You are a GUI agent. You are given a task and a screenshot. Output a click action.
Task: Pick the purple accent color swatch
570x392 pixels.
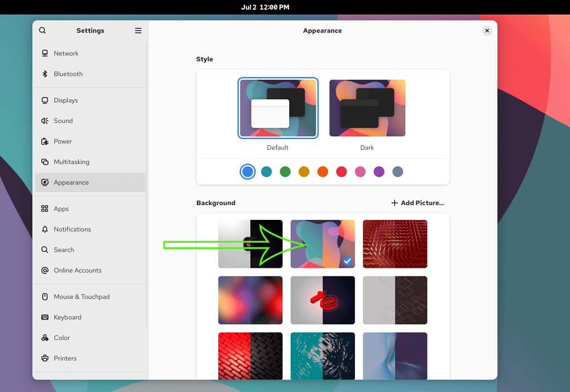(x=379, y=172)
